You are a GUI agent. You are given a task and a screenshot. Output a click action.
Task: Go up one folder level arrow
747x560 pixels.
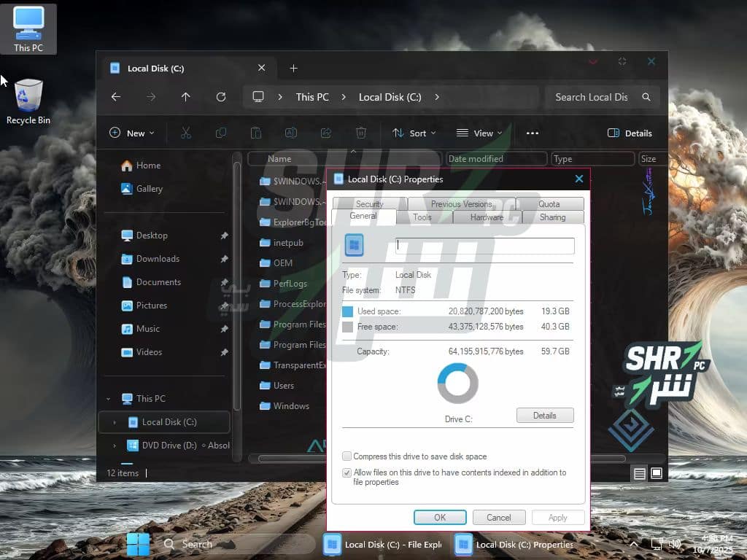pyautogui.click(x=186, y=97)
